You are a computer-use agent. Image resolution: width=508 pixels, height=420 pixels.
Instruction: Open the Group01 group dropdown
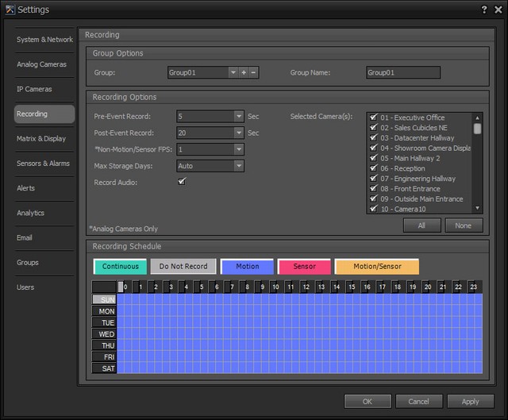[x=233, y=72]
